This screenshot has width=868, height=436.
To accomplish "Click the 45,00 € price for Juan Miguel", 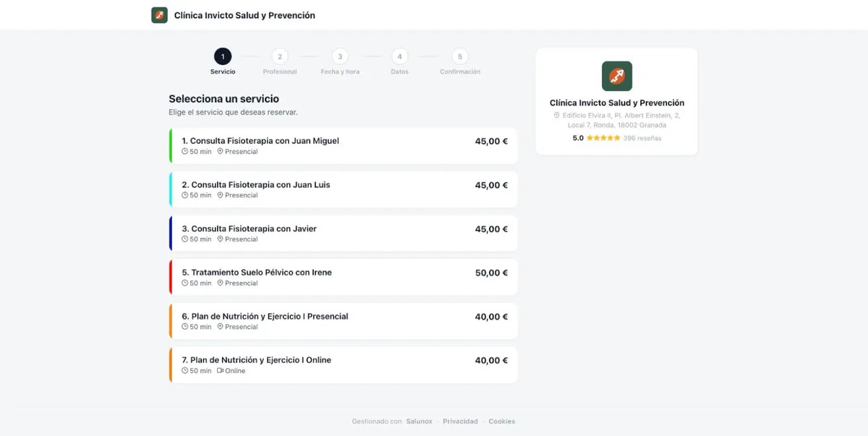I will coord(492,141).
